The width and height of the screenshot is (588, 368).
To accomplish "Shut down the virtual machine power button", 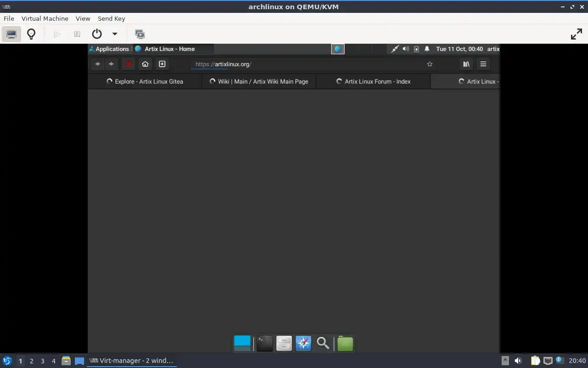I will [96, 34].
